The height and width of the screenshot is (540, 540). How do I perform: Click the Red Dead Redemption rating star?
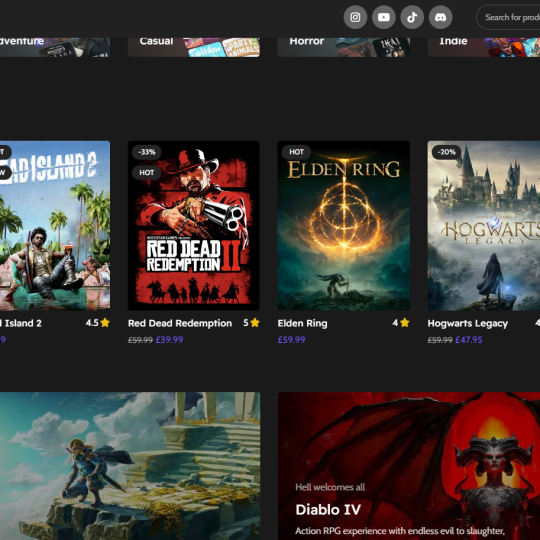click(x=255, y=323)
